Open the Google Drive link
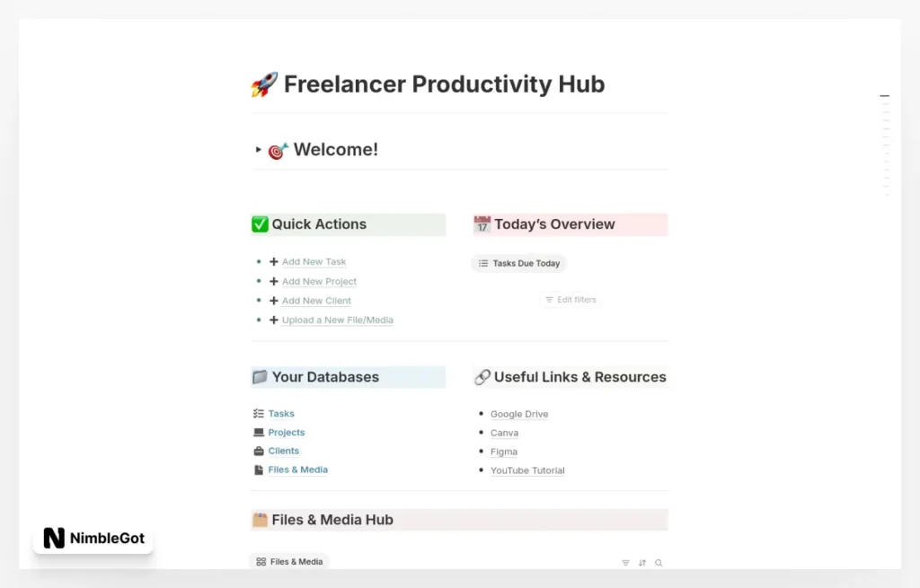Image resolution: width=920 pixels, height=588 pixels. [x=519, y=414]
